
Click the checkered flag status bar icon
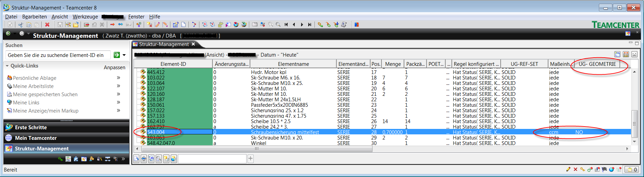point(604,169)
